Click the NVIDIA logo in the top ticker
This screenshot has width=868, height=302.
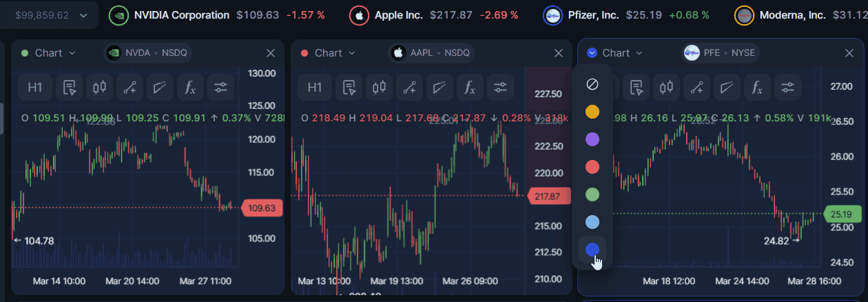tap(118, 15)
